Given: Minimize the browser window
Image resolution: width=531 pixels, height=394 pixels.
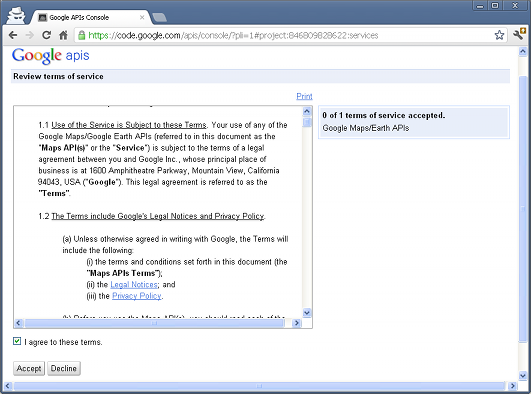Looking at the screenshot, I should pyautogui.click(x=480, y=6).
